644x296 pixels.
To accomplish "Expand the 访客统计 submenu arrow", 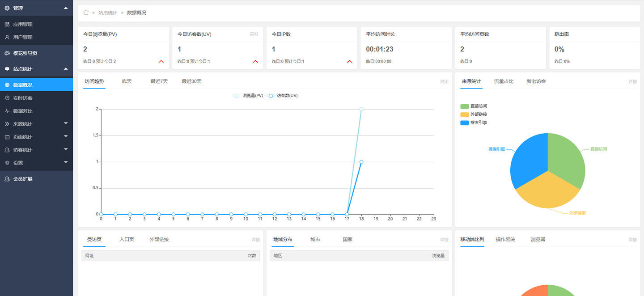I will (x=66, y=149).
